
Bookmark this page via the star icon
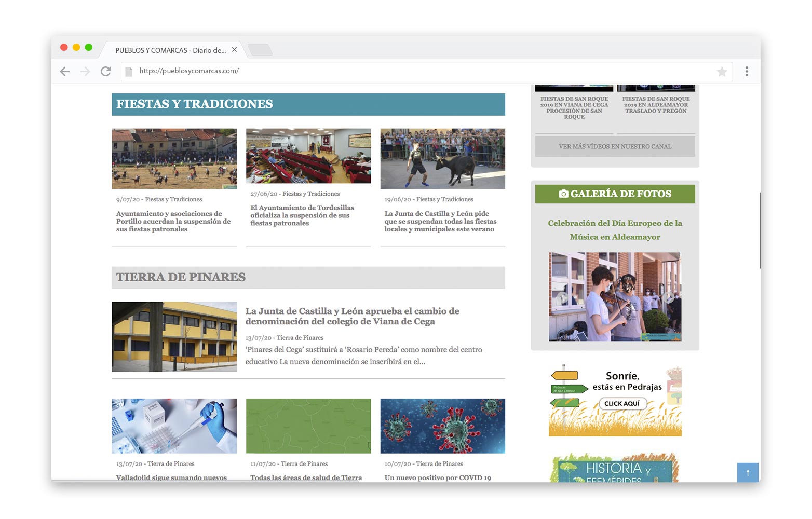[x=722, y=71]
